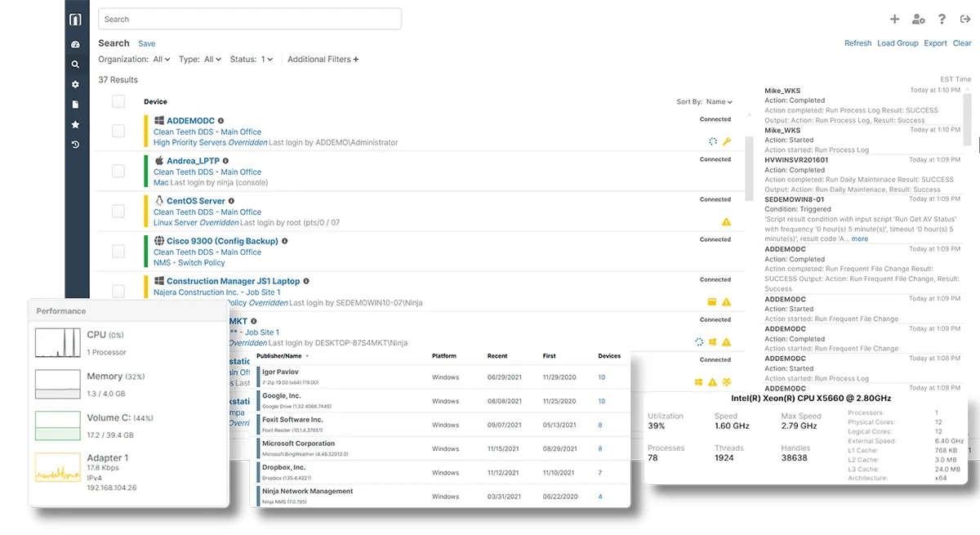Click the spinning activity icon on ADDEMODC row

coord(713,141)
